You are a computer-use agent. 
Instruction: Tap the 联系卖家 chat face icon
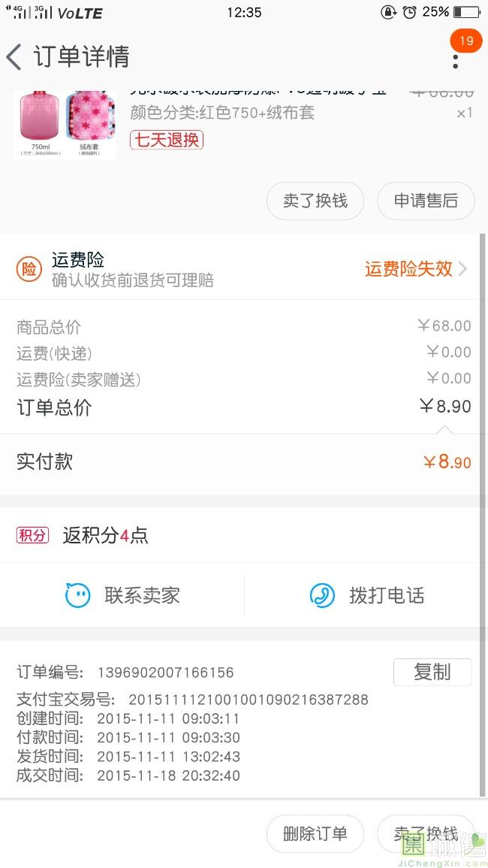click(x=77, y=596)
